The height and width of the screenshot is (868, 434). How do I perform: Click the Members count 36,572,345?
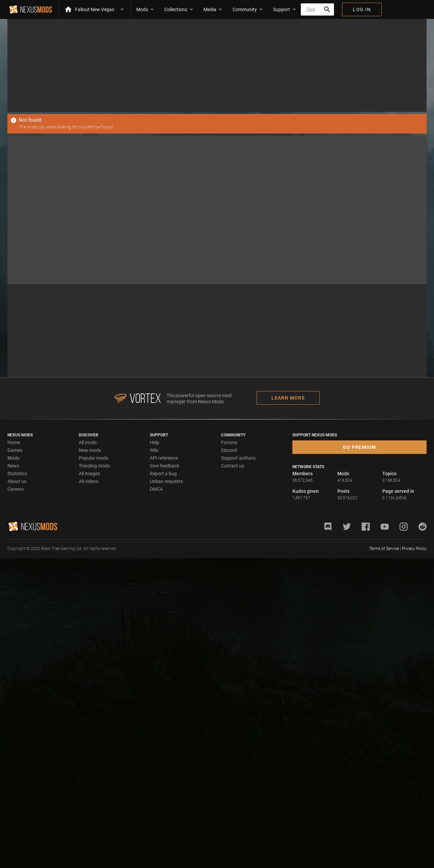303,480
